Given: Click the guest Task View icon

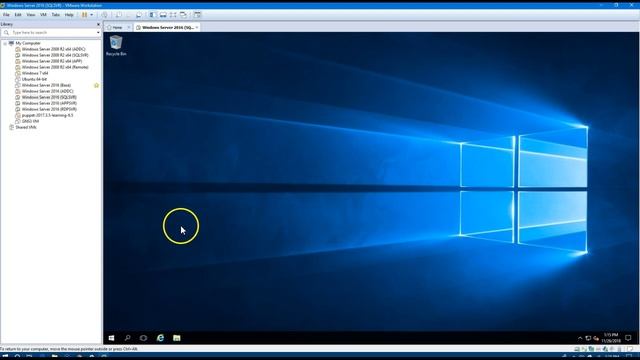Looking at the screenshot, I should point(143,338).
